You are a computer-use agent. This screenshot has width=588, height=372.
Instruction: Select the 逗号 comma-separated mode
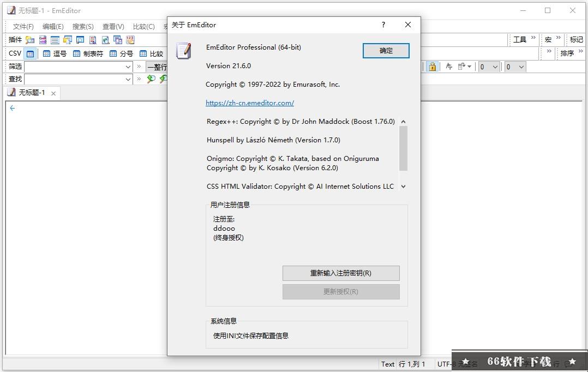tap(55, 53)
